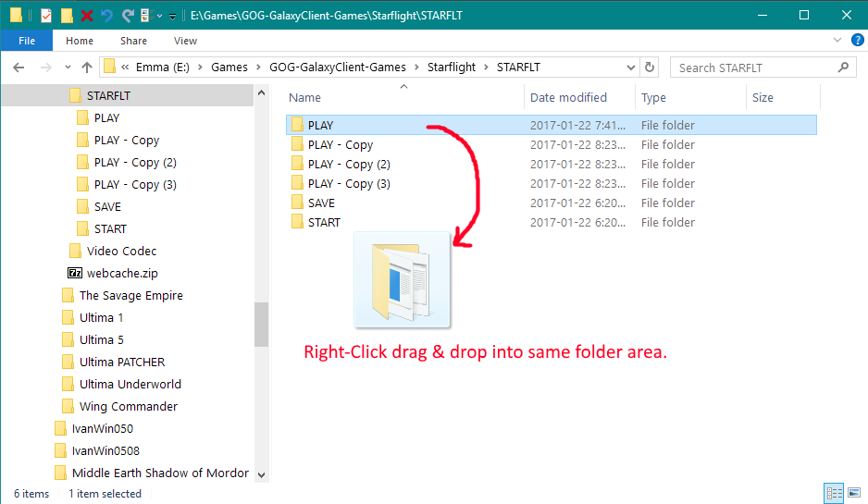Screen dimensions: 868x504
Task: Switch to the Share ribbon tab
Action: click(x=133, y=41)
